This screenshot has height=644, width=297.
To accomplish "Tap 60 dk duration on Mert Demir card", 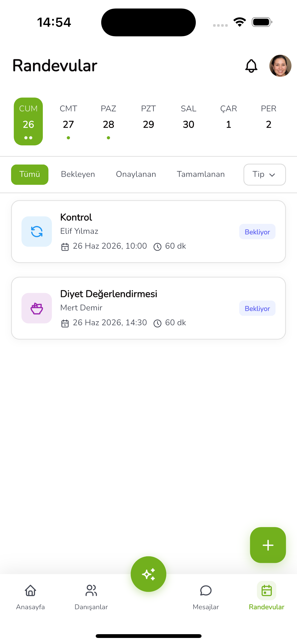I will pos(176,323).
